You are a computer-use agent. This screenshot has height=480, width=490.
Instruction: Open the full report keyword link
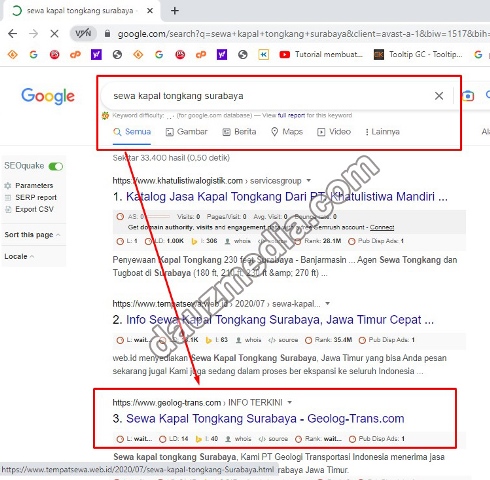[291, 115]
